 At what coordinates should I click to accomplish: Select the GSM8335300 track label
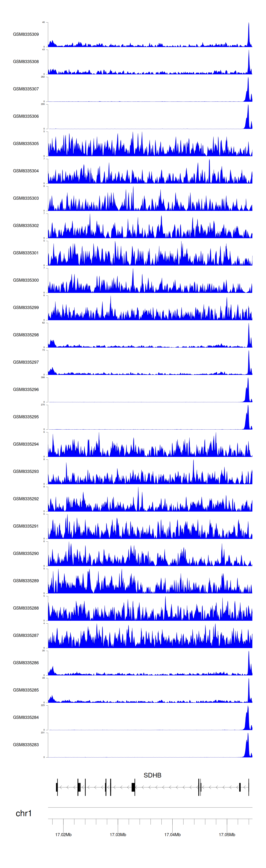[x=26, y=280]
